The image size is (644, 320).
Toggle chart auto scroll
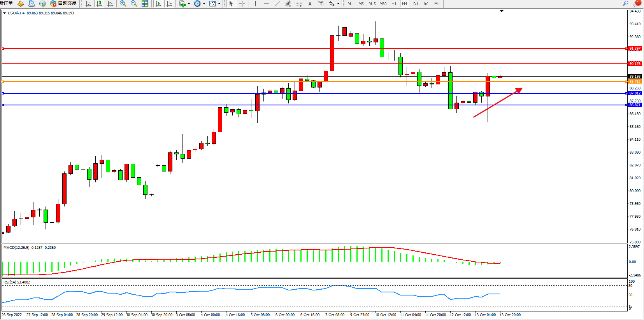[158, 4]
